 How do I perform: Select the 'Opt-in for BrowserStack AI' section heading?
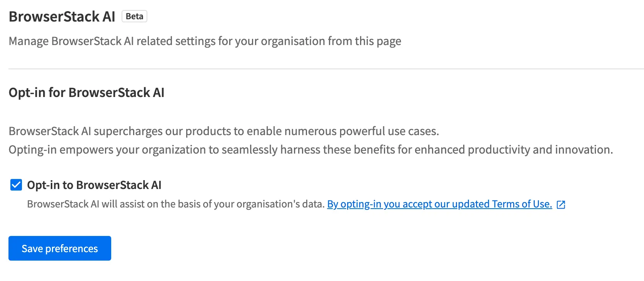coord(87,93)
